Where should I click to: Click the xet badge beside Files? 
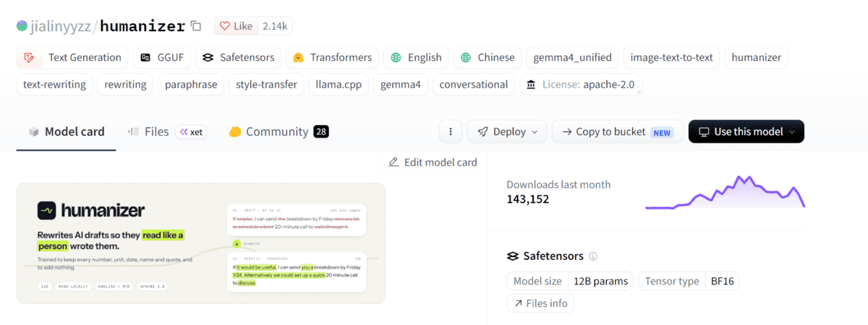click(191, 132)
